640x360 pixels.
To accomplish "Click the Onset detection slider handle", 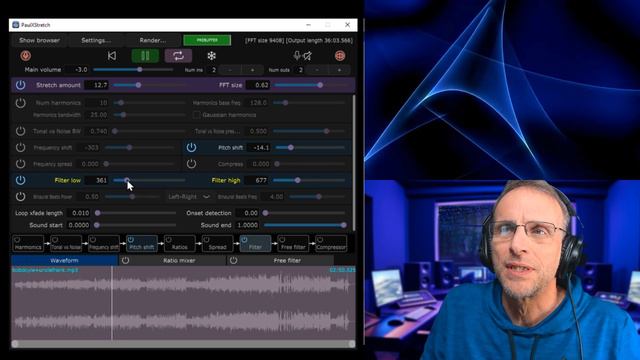I will [x=265, y=213].
